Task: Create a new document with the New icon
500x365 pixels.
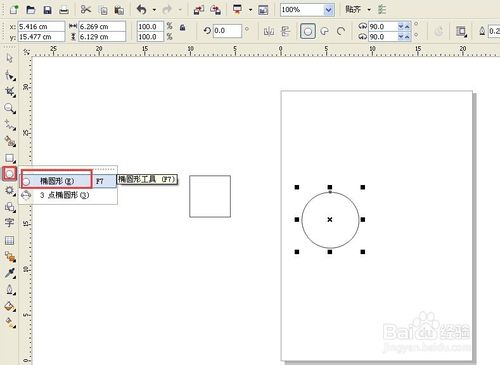Action: [14, 10]
